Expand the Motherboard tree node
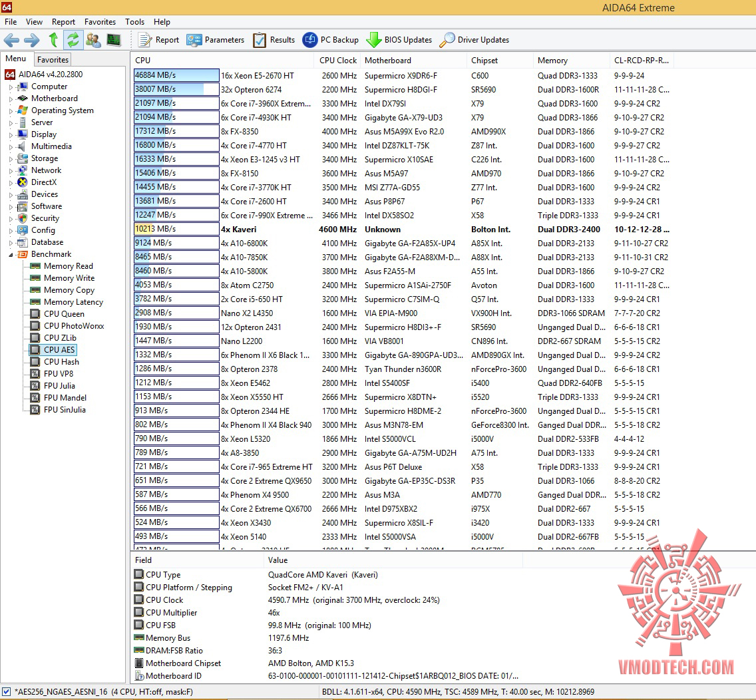Viewport: 756px width, 700px height. point(11,99)
